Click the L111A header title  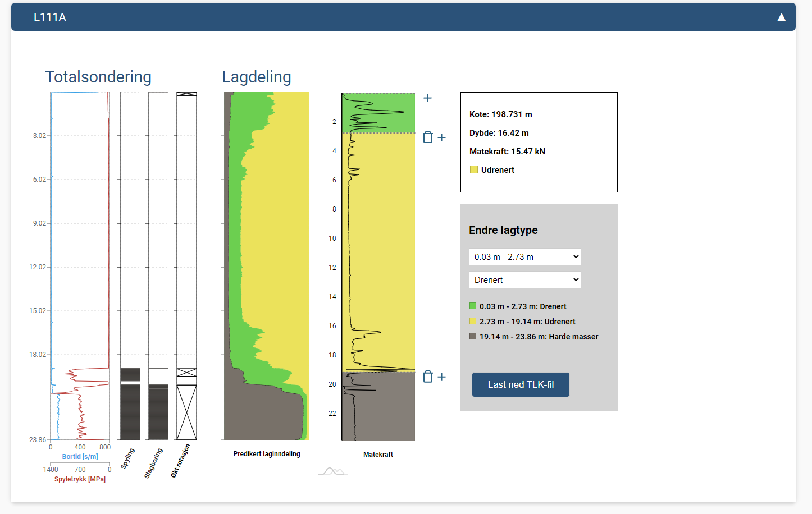[50, 17]
